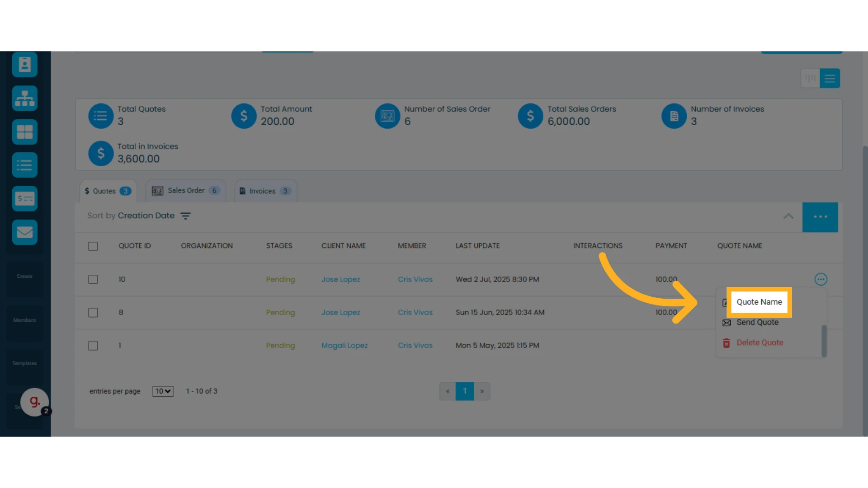Switch to Sales Order tab
868x488 pixels.
[x=186, y=191]
